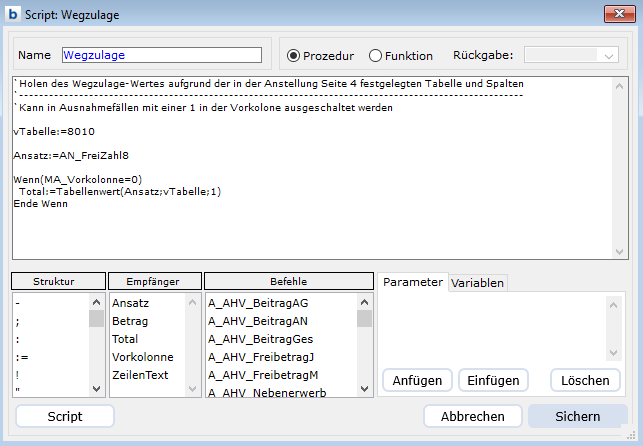Click Abbrechen to cancel
This screenshot has width=643, height=446.
[x=472, y=416]
